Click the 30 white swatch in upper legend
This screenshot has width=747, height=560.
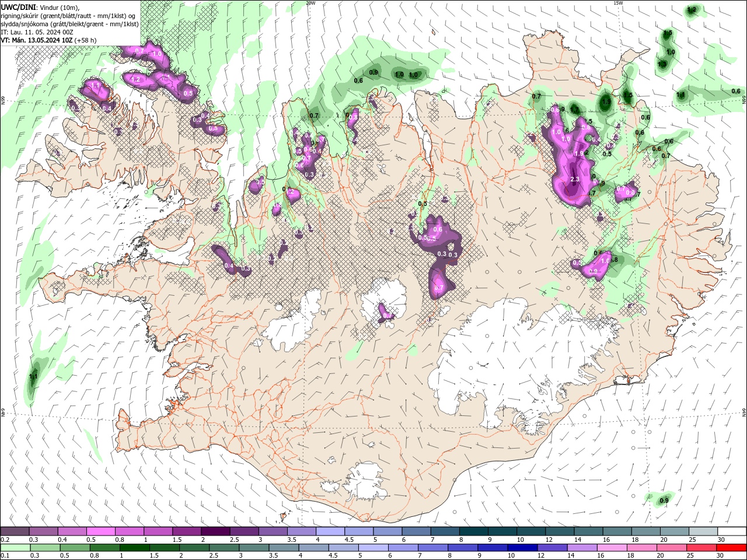point(732,531)
